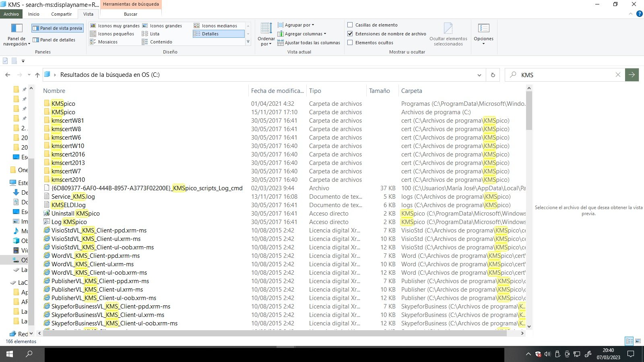Show hidden system tray icons
The width and height of the screenshot is (644, 362).
pos(528,354)
